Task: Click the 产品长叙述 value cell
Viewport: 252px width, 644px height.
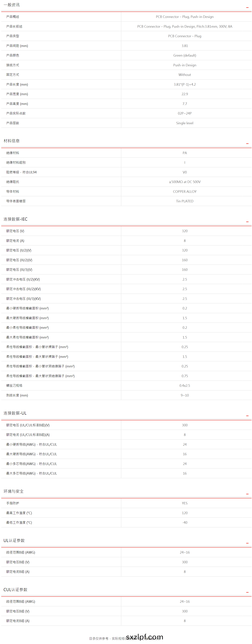Action: point(185,26)
